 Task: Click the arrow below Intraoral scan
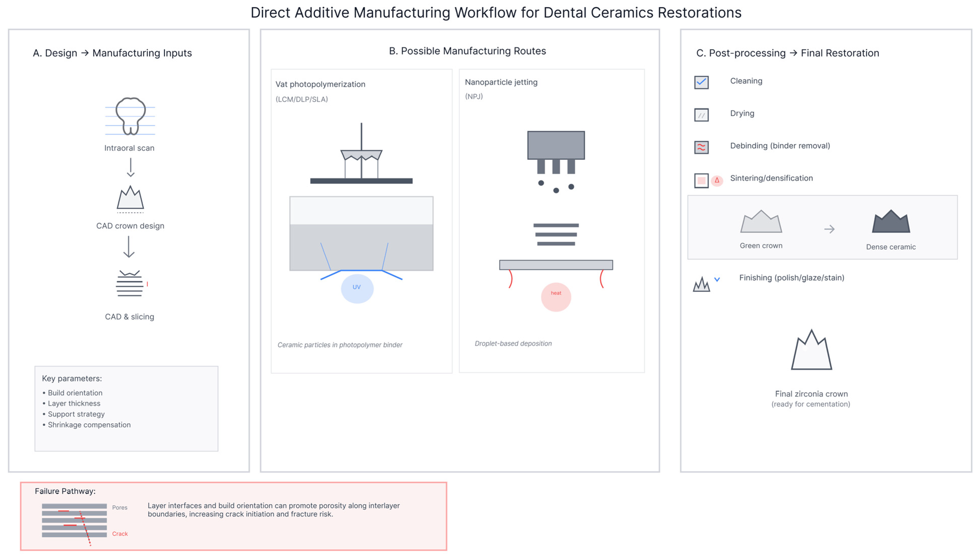[130, 168]
